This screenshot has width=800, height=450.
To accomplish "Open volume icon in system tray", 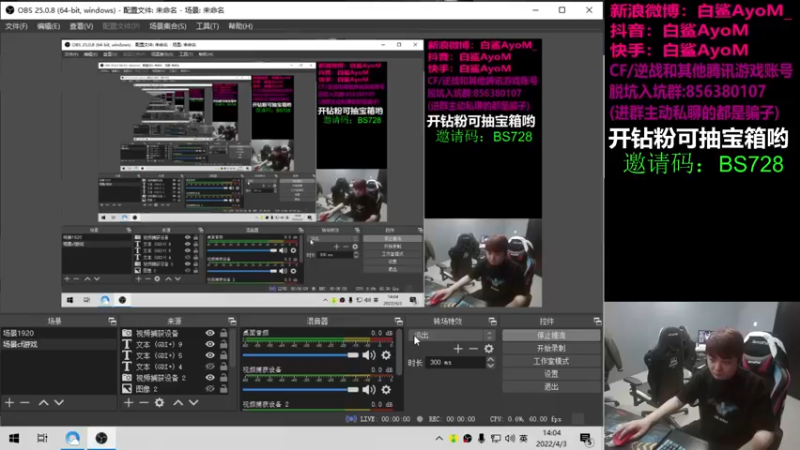I will [510, 438].
